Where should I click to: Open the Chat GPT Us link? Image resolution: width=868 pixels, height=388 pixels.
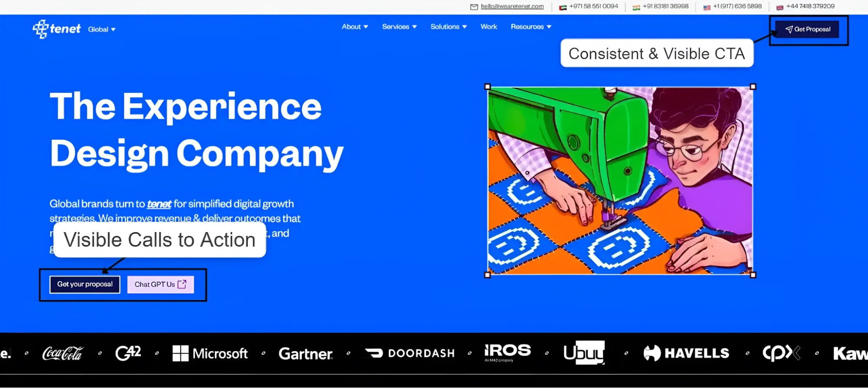point(160,285)
